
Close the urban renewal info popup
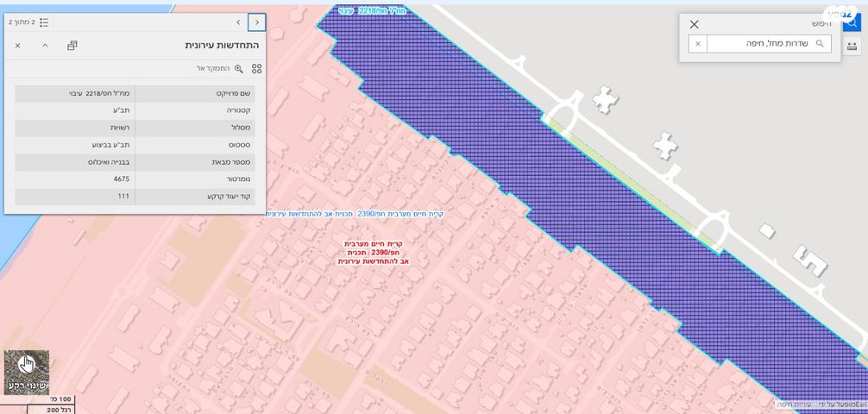tap(17, 45)
